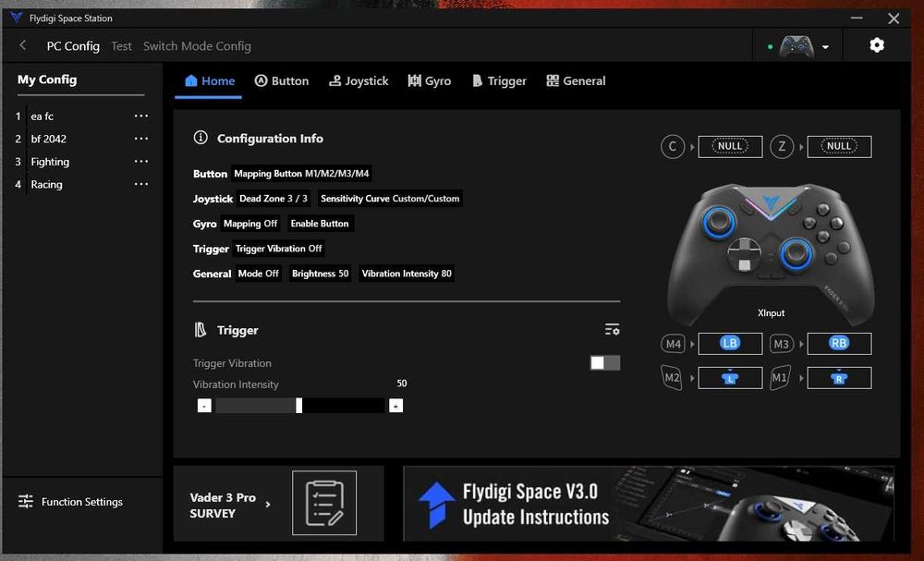This screenshot has height=561, width=924.
Task: Open more options for 'Racing'
Action: tap(140, 185)
